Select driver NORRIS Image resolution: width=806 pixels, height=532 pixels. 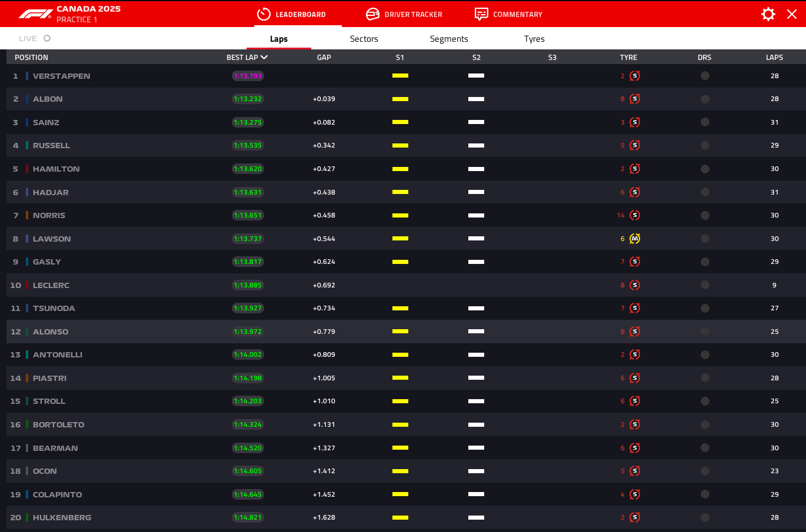coord(49,215)
